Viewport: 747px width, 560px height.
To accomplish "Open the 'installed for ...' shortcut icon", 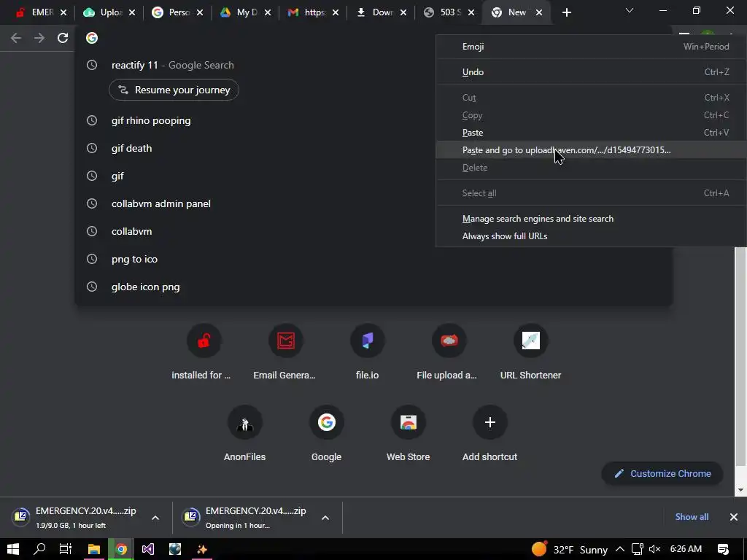I will (x=204, y=341).
